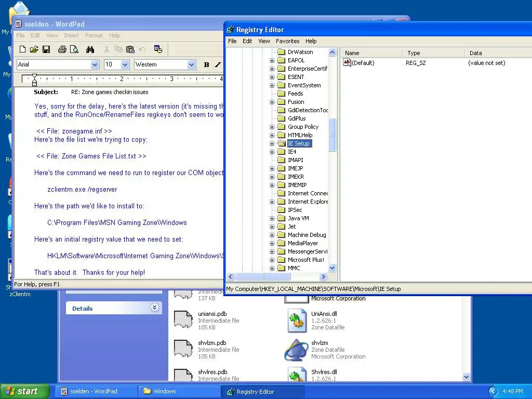The width and height of the screenshot is (532, 399).
Task: Open Registry Editor View menu
Action: click(x=264, y=41)
